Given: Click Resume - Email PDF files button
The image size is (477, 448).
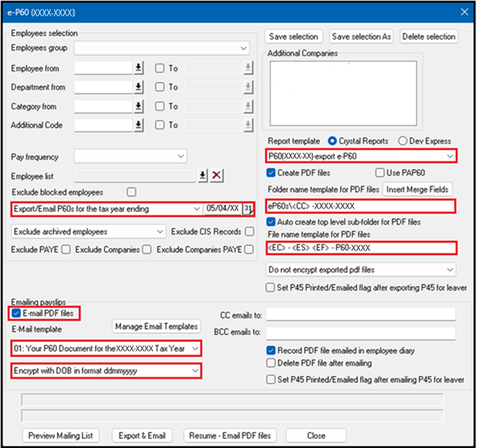Looking at the screenshot, I should tap(230, 435).
